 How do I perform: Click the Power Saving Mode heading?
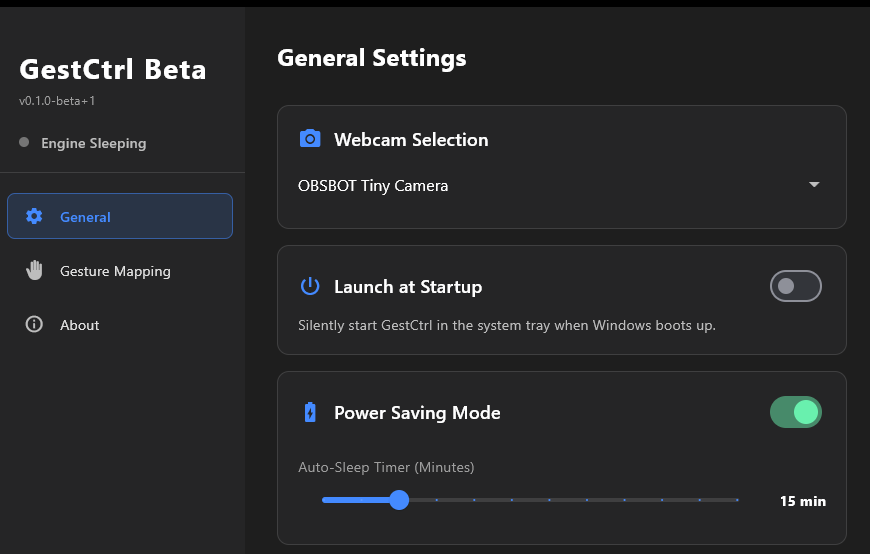(417, 413)
